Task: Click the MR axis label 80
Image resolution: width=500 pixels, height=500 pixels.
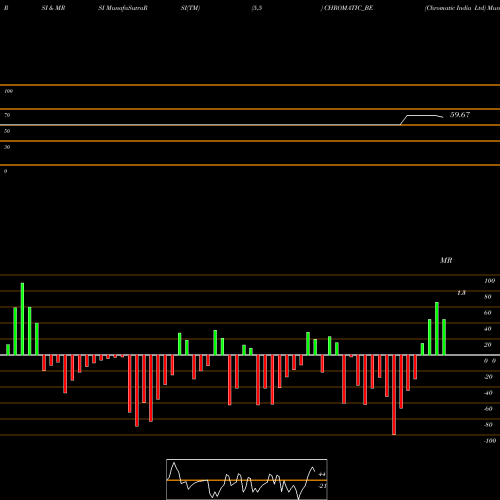Action: click(488, 297)
